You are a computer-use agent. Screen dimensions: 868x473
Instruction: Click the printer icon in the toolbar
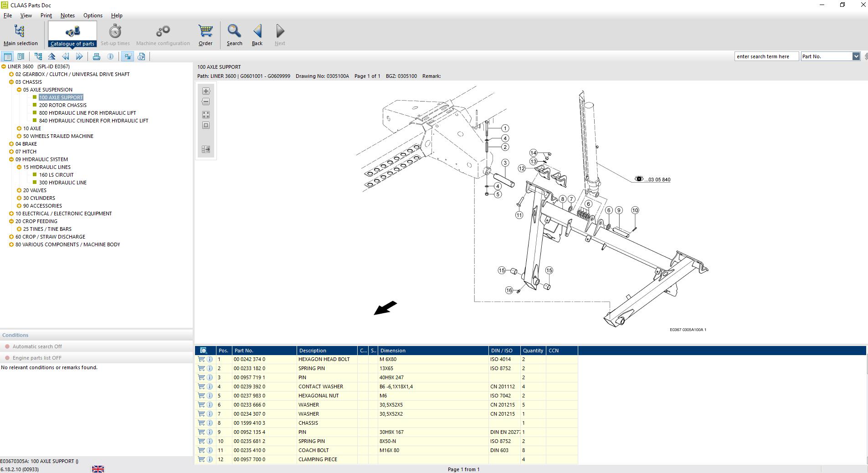click(97, 56)
